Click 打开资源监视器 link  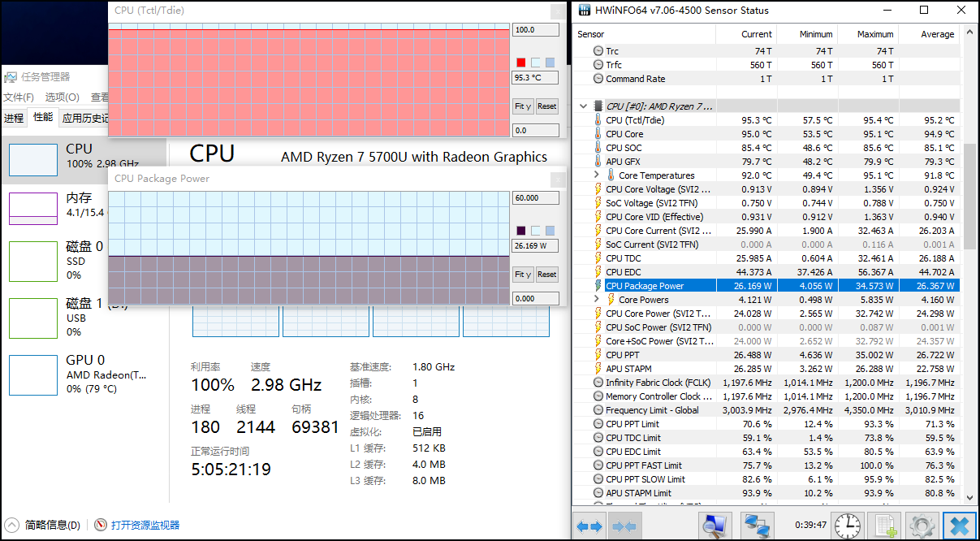pyautogui.click(x=145, y=526)
